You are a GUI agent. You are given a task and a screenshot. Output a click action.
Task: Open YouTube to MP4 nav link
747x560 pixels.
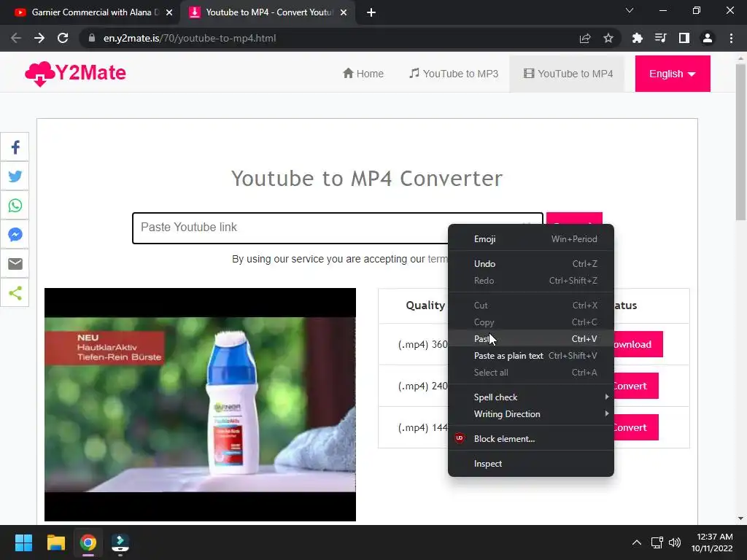point(568,74)
